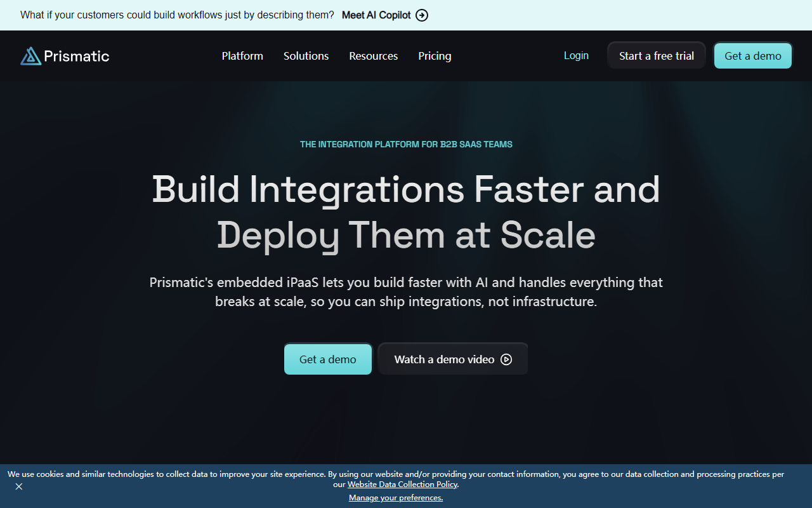The width and height of the screenshot is (812, 508).
Task: Click the Build Integrations Faster headline
Action: coord(406,212)
